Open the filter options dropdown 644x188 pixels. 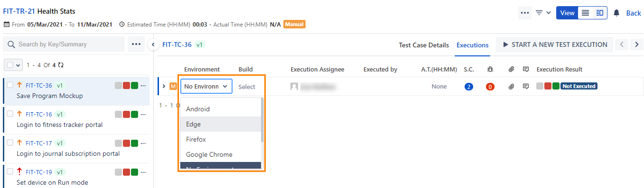click(x=543, y=13)
